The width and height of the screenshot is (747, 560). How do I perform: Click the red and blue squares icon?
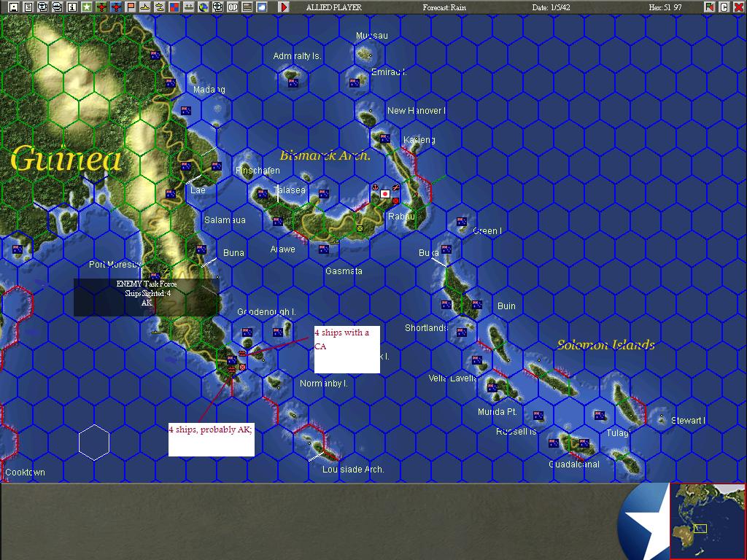tap(174, 7)
